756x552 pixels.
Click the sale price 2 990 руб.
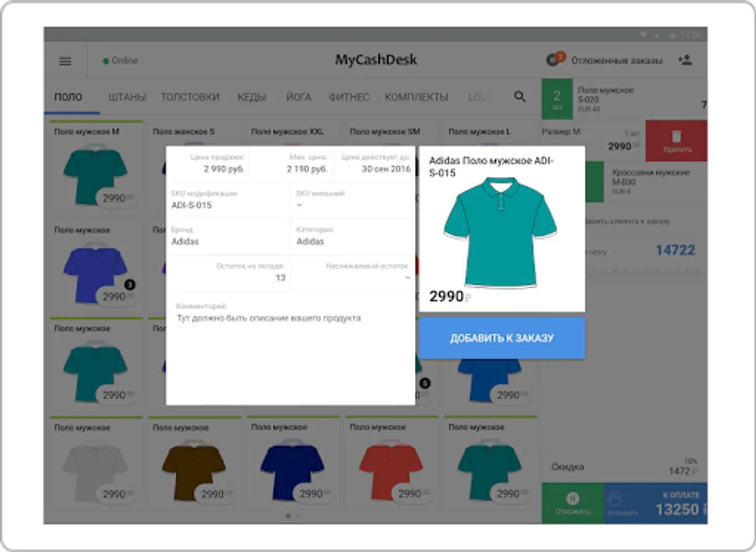click(x=224, y=169)
